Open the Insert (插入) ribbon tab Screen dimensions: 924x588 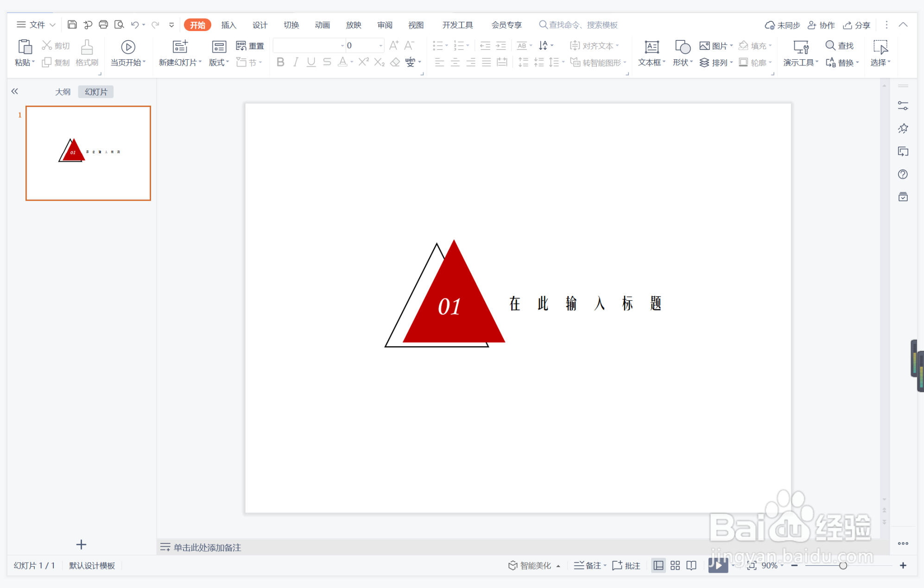coord(228,25)
